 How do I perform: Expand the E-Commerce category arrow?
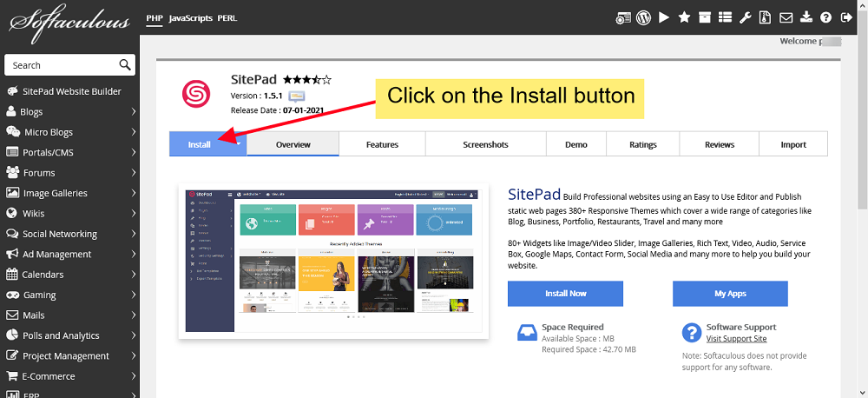[134, 375]
